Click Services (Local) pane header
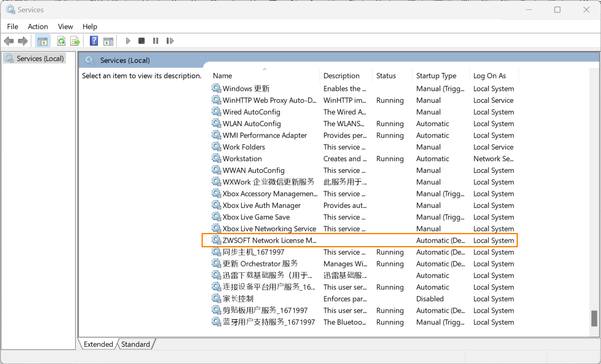 tap(125, 60)
